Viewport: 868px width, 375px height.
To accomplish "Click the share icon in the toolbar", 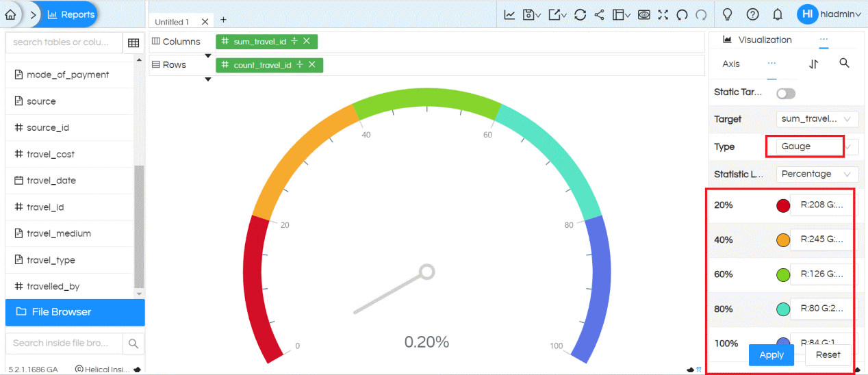I will point(599,14).
